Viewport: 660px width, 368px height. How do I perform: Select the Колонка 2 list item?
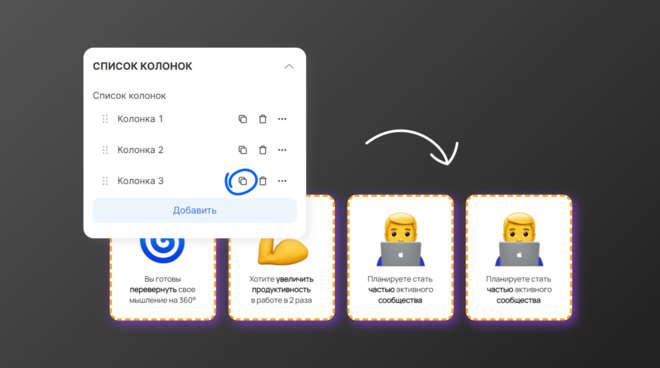tap(194, 150)
